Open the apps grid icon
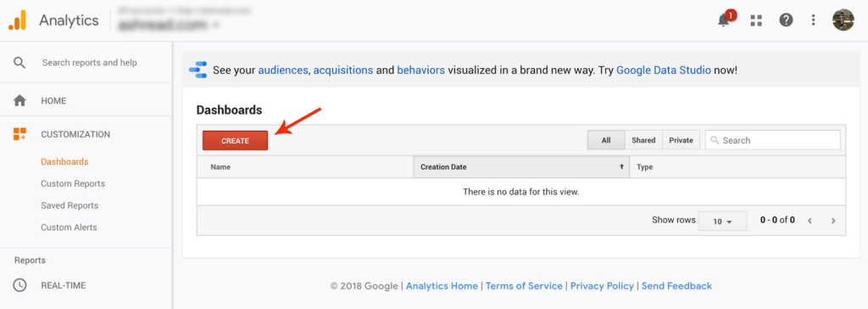Image resolution: width=868 pixels, height=309 pixels. [755, 20]
